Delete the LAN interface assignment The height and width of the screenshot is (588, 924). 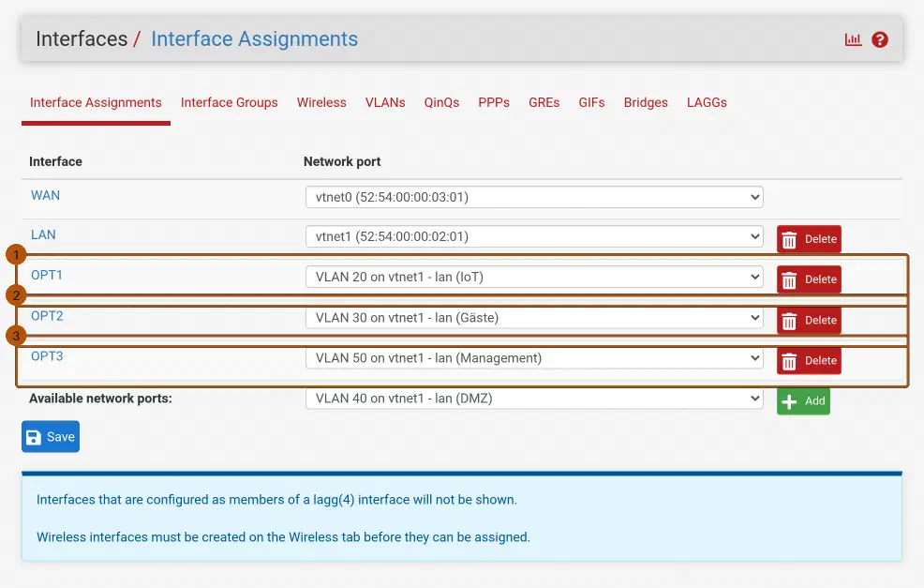click(x=809, y=239)
